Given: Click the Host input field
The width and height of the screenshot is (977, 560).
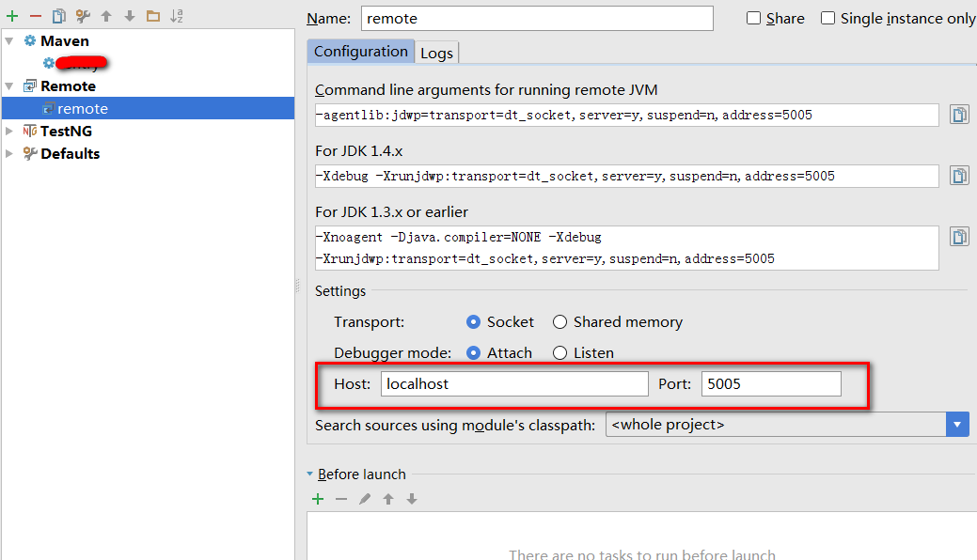Looking at the screenshot, I should [513, 383].
